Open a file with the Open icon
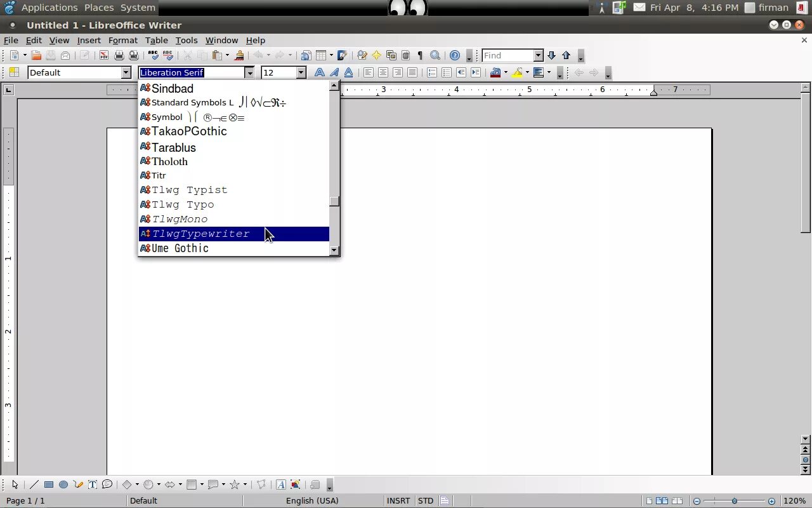The height and width of the screenshot is (508, 812). tap(36, 55)
